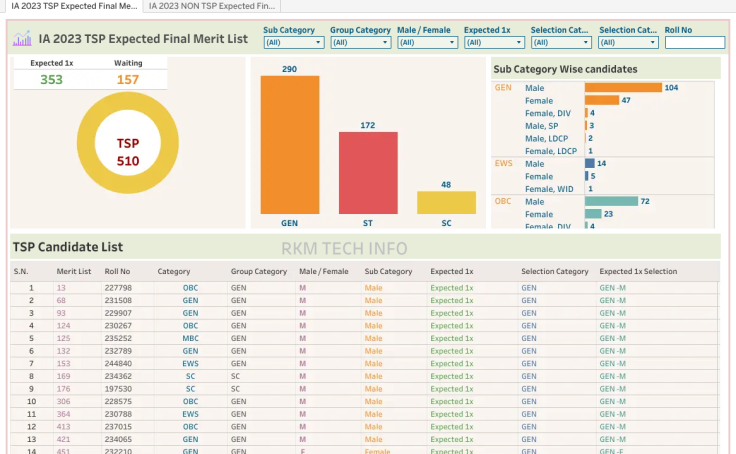Click the Sub Category Wise candidates heading

pos(565,69)
